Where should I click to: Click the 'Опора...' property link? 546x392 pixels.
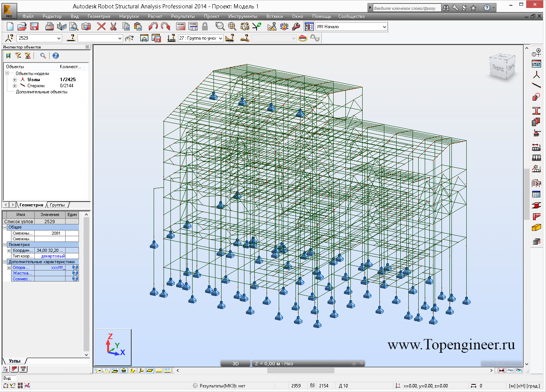tap(21, 267)
